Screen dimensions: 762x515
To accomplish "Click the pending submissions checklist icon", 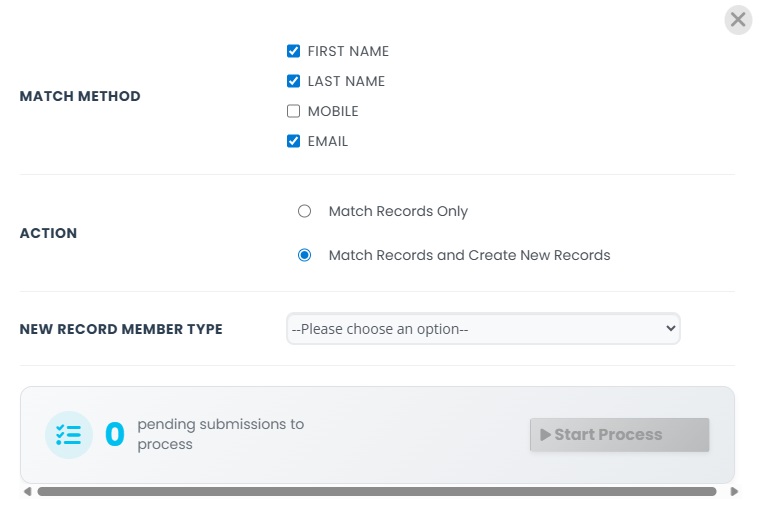I will pyautogui.click(x=69, y=435).
